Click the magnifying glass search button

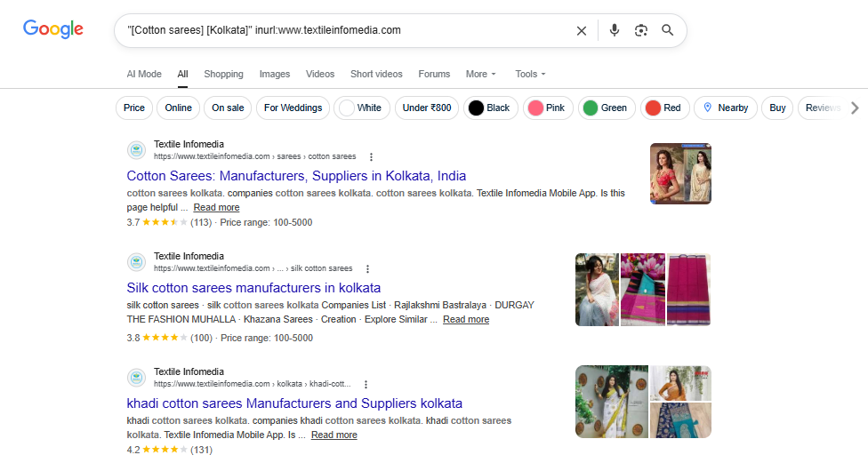(667, 30)
